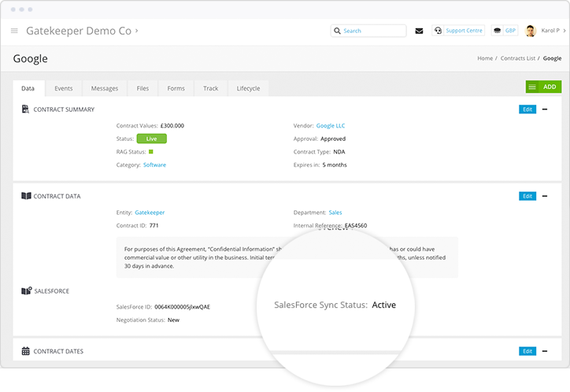570x392 pixels.
Task: Click the Support Centre headset icon
Action: (x=438, y=31)
